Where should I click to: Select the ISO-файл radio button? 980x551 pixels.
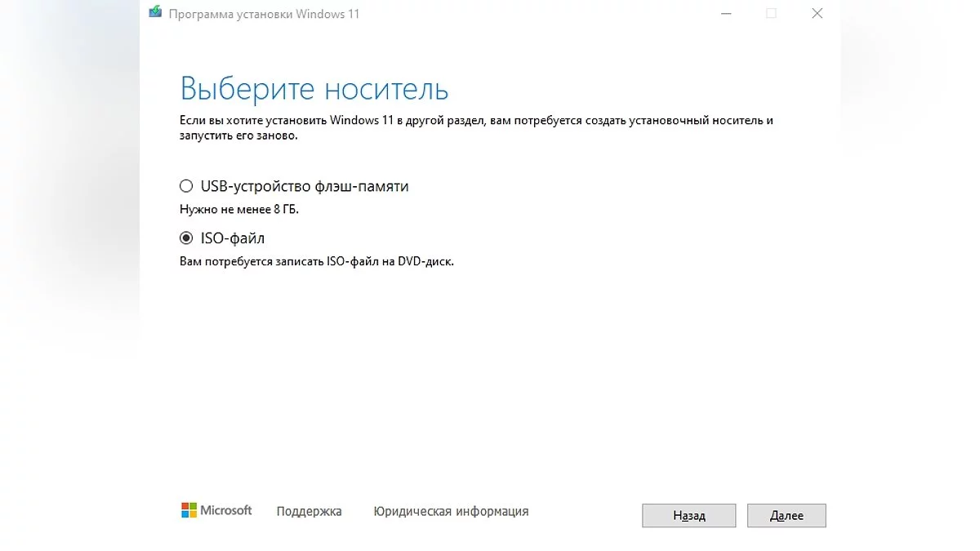coord(186,238)
